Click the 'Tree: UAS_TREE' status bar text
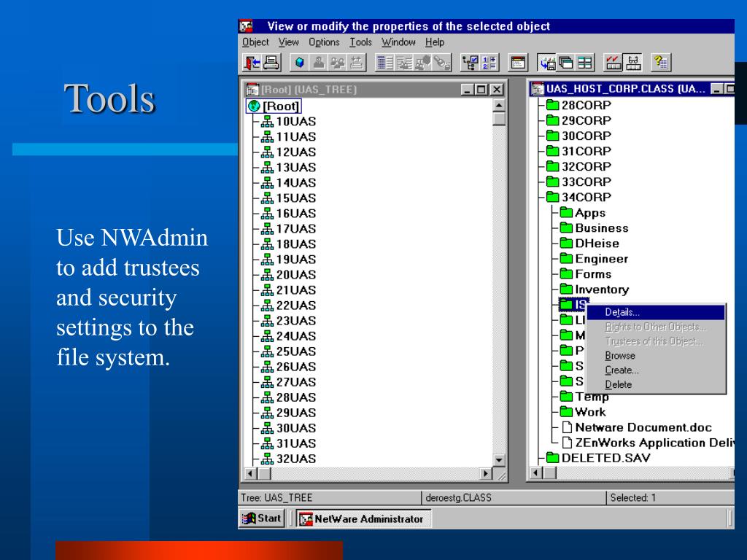 tap(276, 497)
